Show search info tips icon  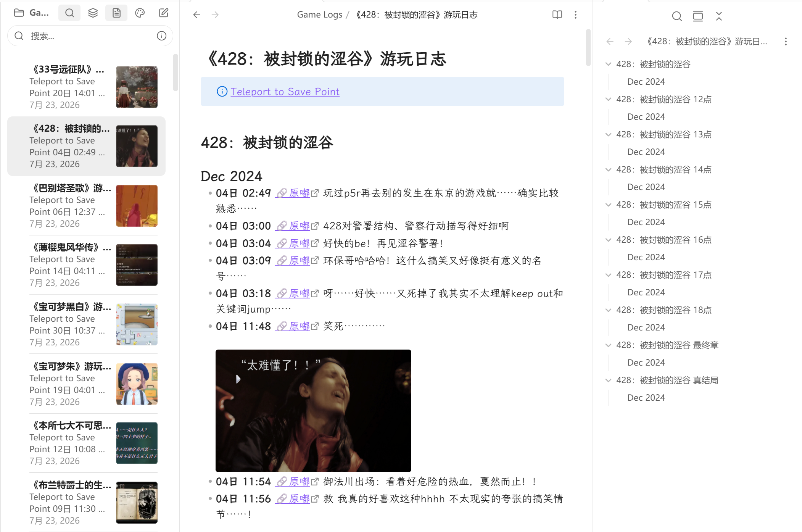pyautogui.click(x=162, y=36)
